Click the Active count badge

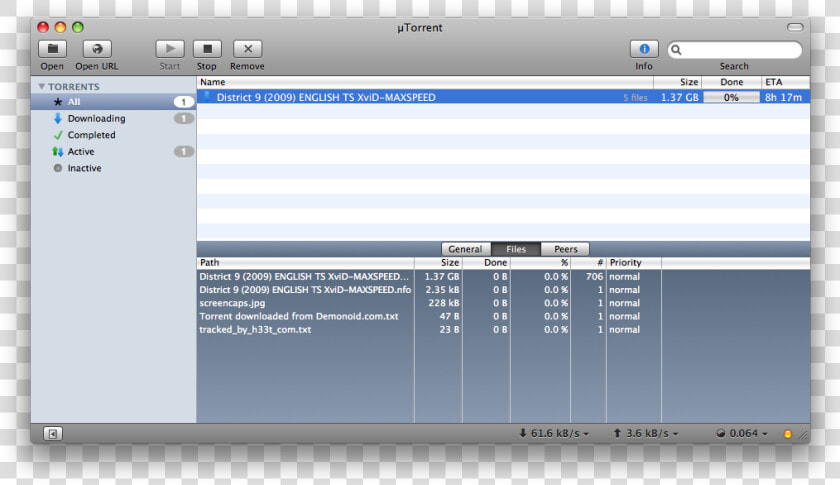pyautogui.click(x=183, y=152)
